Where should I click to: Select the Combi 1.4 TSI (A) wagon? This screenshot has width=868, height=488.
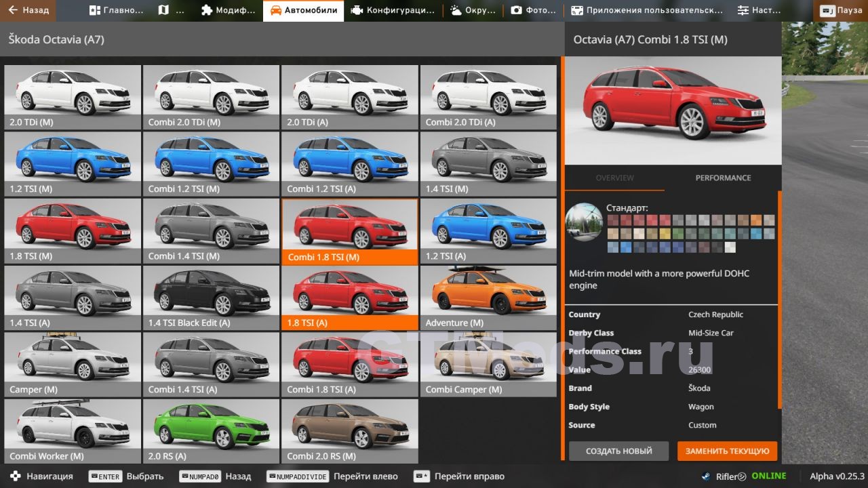coord(211,364)
